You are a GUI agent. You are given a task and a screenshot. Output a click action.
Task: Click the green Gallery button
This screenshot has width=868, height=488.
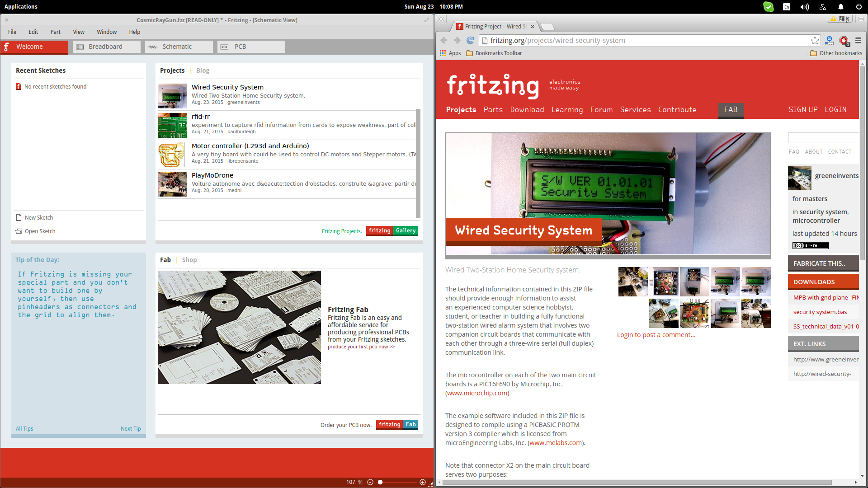click(x=406, y=230)
